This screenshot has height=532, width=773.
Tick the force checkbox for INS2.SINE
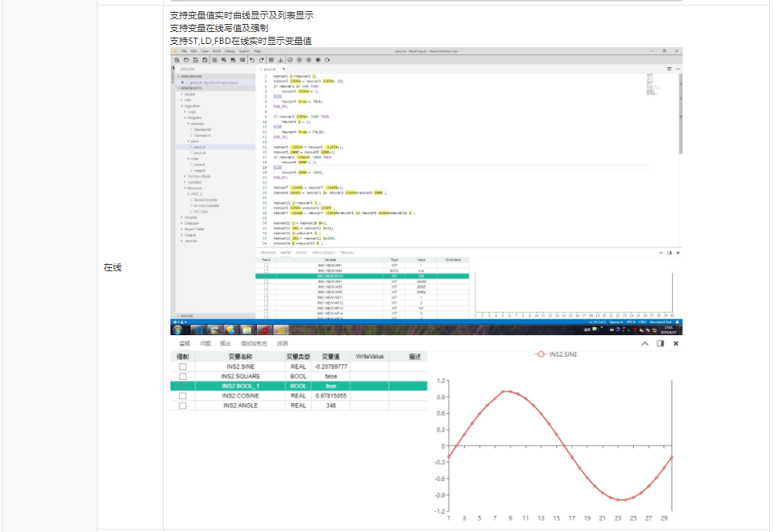[182, 366]
